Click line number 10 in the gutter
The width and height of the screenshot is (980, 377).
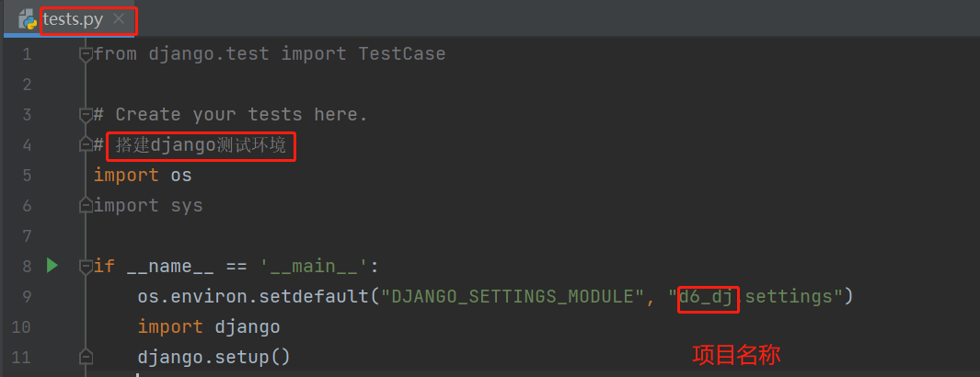22,327
